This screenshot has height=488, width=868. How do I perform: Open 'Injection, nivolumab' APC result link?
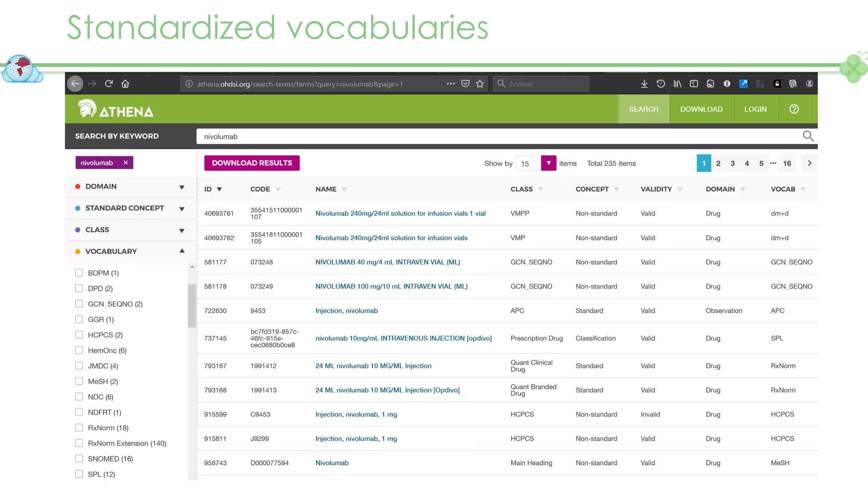point(346,311)
